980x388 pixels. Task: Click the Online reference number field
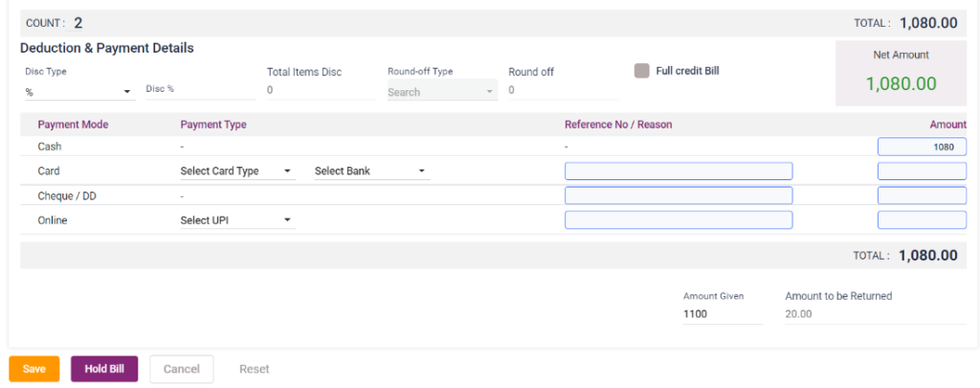coord(679,220)
